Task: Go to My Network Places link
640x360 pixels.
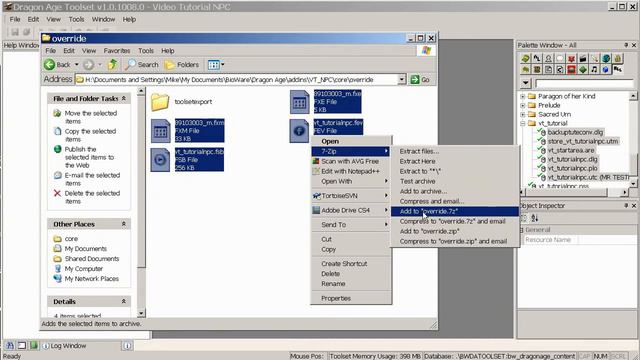Action: (91, 279)
